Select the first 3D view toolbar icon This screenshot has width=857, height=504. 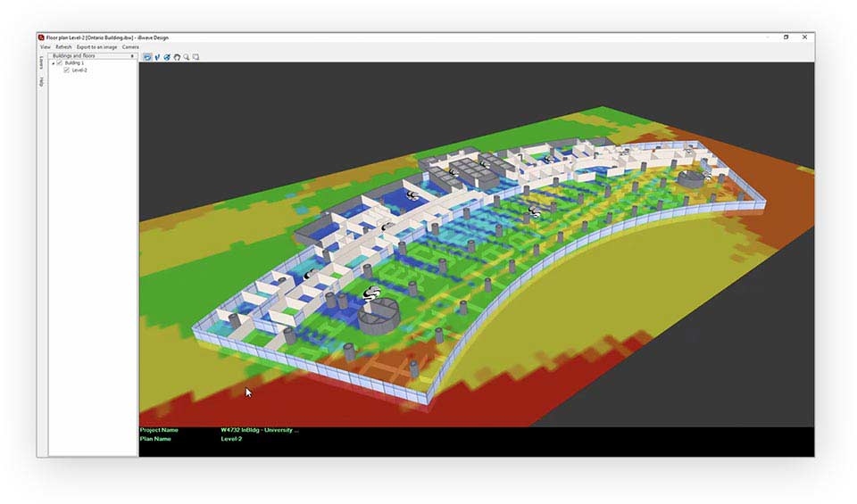[x=147, y=57]
